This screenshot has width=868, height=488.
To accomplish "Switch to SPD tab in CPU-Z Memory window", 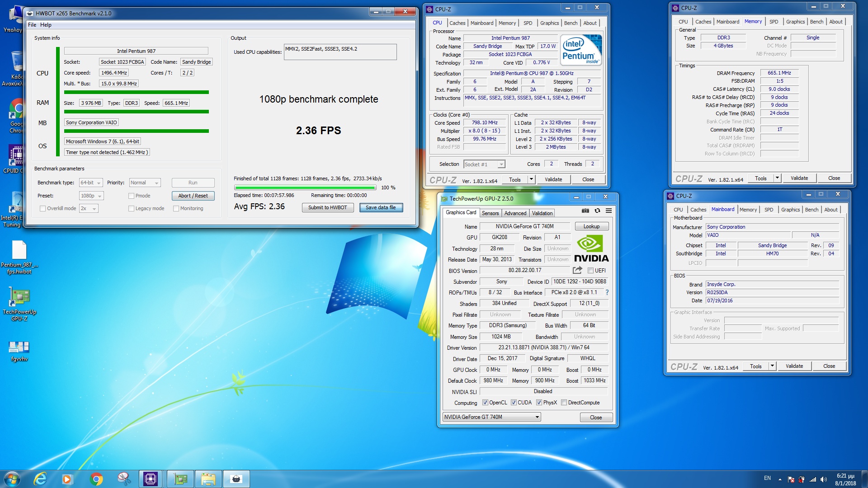I will point(774,22).
